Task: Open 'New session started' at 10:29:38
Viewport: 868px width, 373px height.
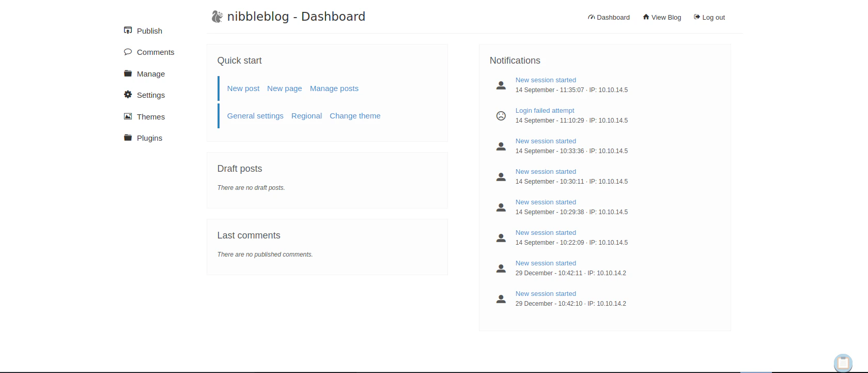Action: pos(546,202)
